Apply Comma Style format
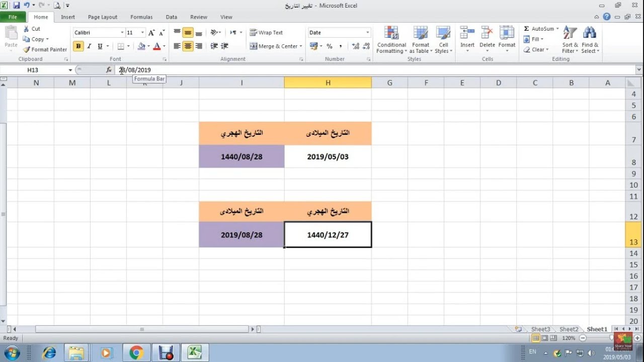Image resolution: width=644 pixels, height=362 pixels. (x=341, y=46)
